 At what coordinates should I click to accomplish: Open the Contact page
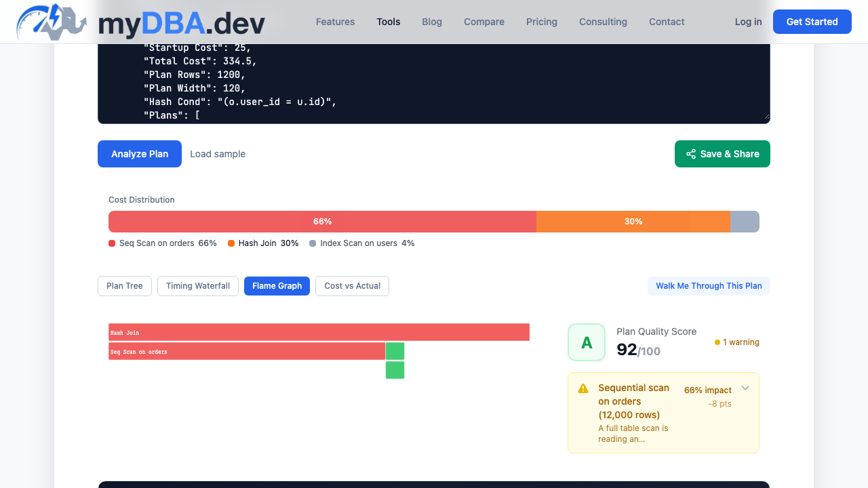pyautogui.click(x=667, y=22)
